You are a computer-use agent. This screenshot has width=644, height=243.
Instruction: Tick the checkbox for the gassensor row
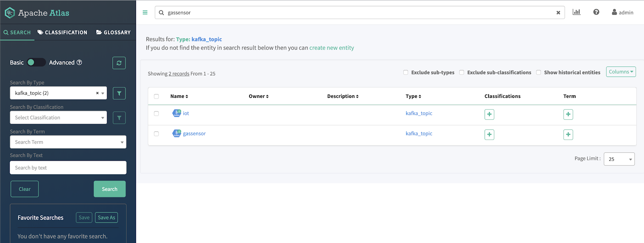click(x=157, y=134)
